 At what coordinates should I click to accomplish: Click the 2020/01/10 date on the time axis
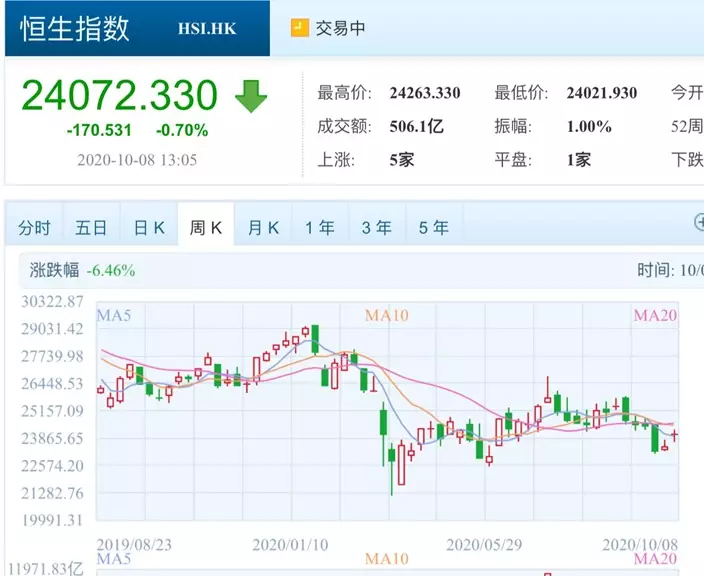[288, 545]
